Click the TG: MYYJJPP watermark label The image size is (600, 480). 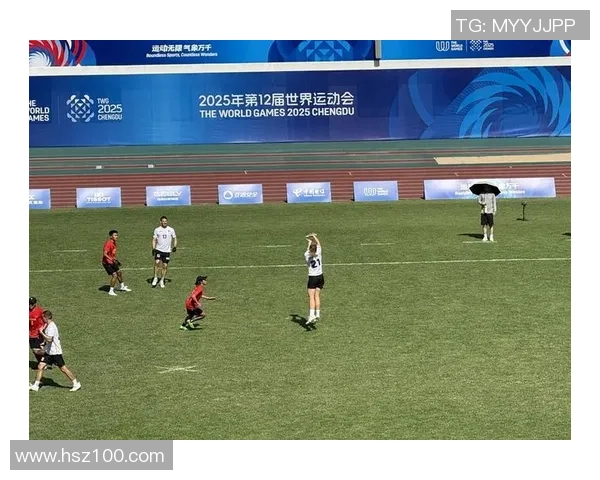(x=520, y=25)
